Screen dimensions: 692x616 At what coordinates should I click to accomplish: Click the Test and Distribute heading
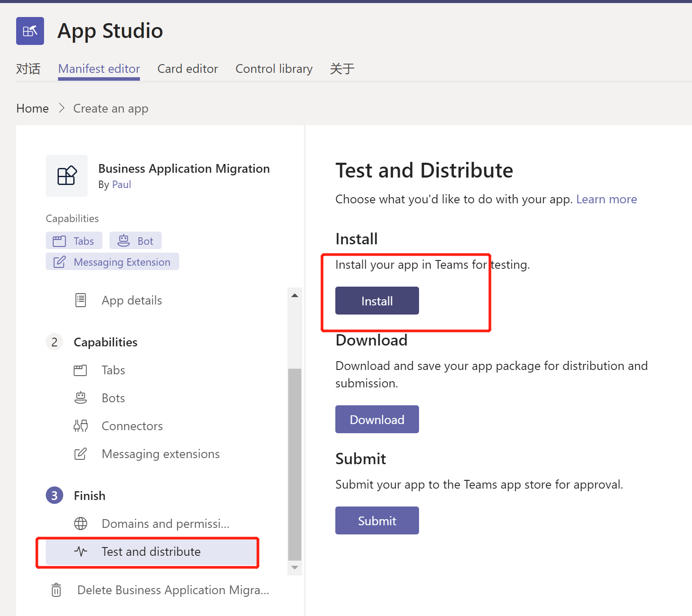tap(424, 170)
